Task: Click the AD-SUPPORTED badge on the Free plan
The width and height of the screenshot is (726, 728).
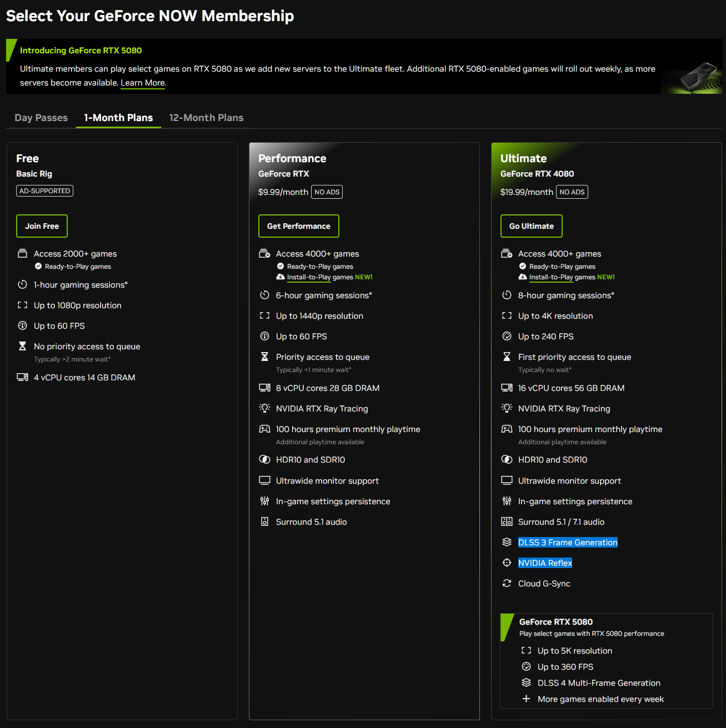Action: click(45, 191)
